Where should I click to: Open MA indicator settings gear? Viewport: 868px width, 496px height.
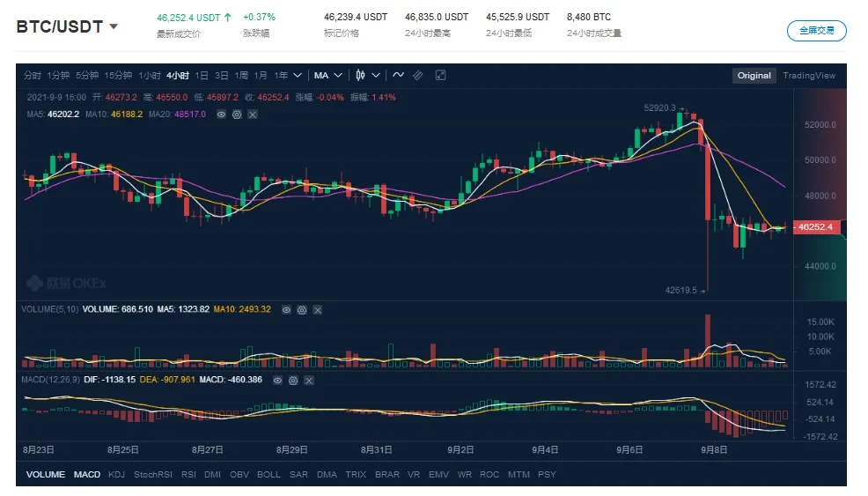click(237, 115)
